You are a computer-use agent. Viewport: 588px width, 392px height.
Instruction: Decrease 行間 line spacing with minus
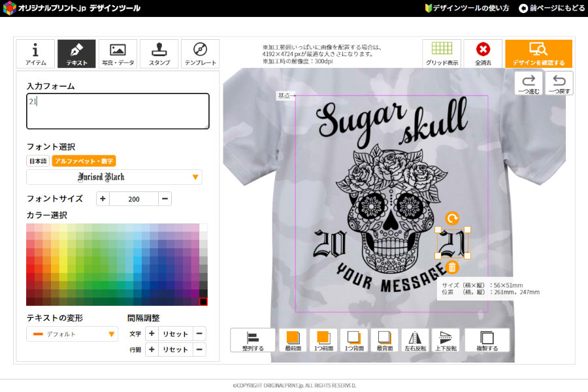(x=199, y=350)
